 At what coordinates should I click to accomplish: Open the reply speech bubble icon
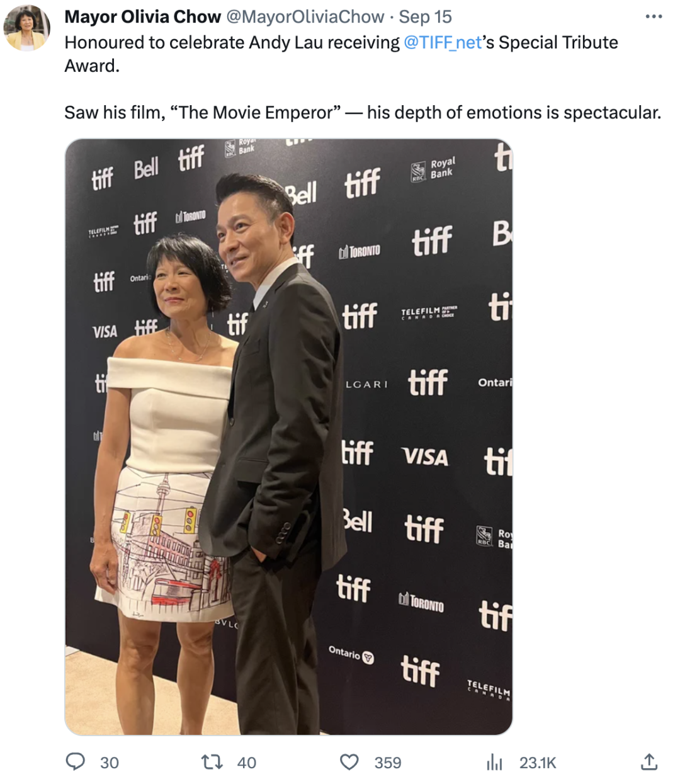pyautogui.click(x=76, y=762)
